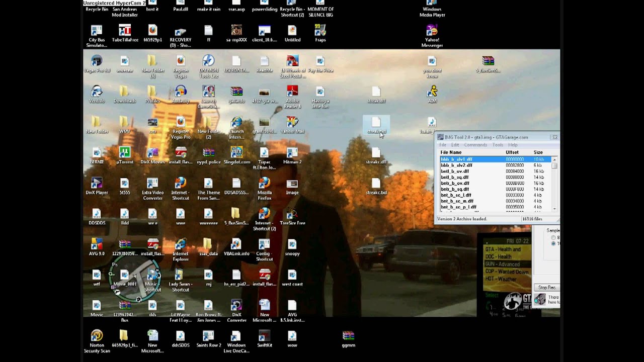Click IMG Tool list scroll-down arrow
Viewport: 644px width, 362px height.
click(554, 209)
